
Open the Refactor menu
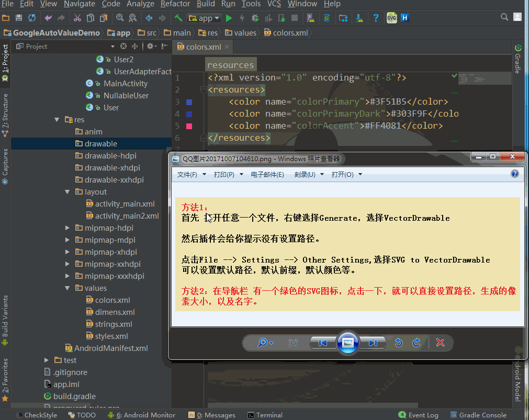click(x=175, y=4)
